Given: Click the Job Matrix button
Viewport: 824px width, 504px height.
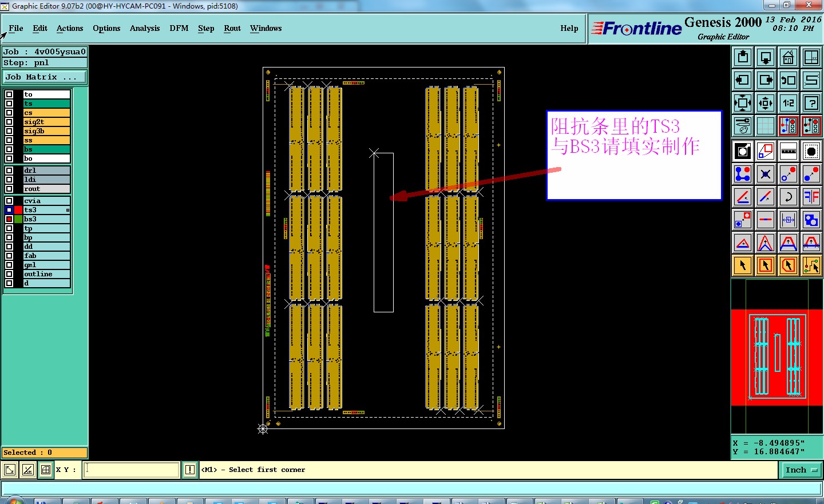Looking at the screenshot, I should tap(45, 77).
